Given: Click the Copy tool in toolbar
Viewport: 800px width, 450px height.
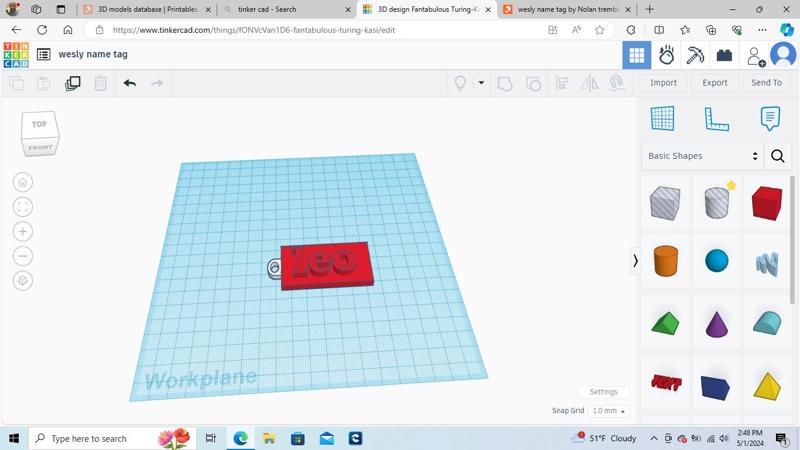Looking at the screenshot, I should (x=17, y=83).
